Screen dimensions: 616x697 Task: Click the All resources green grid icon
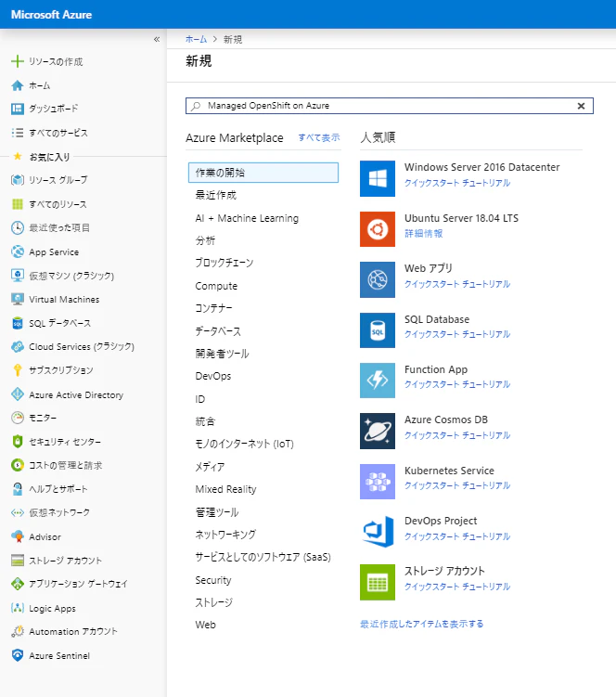(x=18, y=204)
